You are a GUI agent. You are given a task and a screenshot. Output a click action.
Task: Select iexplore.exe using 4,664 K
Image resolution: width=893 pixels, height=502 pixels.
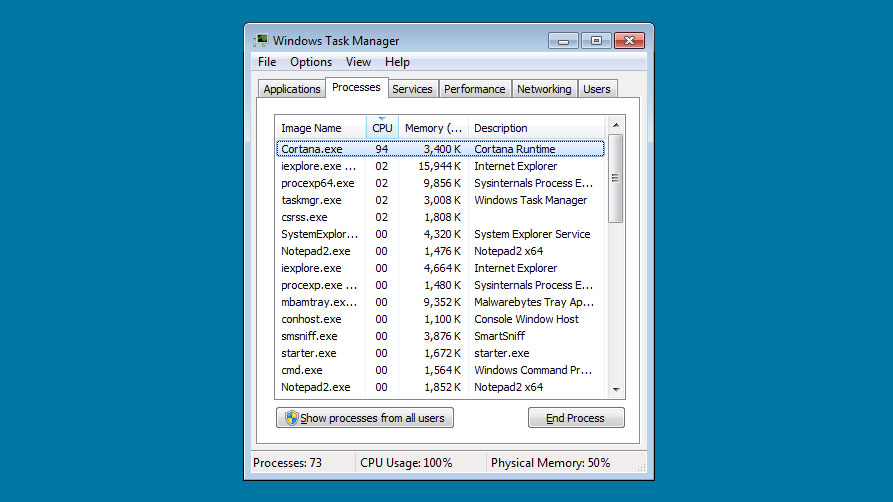(x=440, y=268)
